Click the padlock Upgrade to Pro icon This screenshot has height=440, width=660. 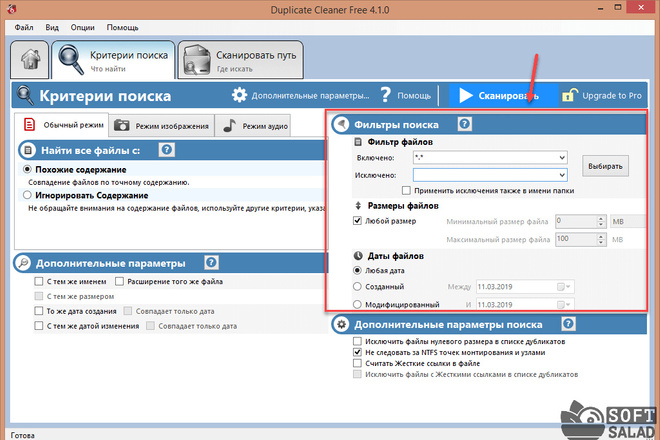(570, 95)
